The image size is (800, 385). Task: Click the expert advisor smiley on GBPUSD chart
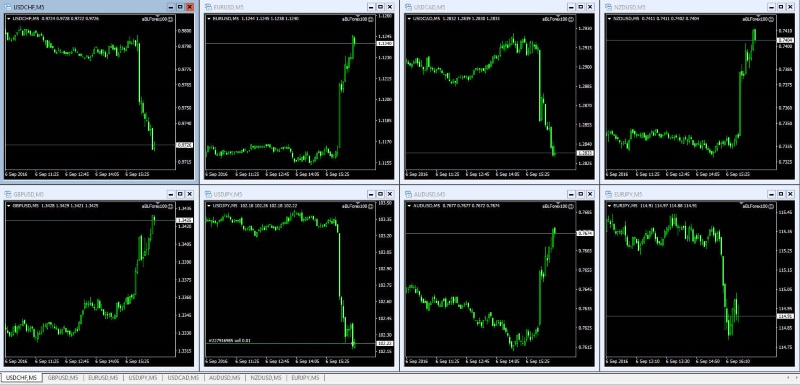click(x=171, y=206)
